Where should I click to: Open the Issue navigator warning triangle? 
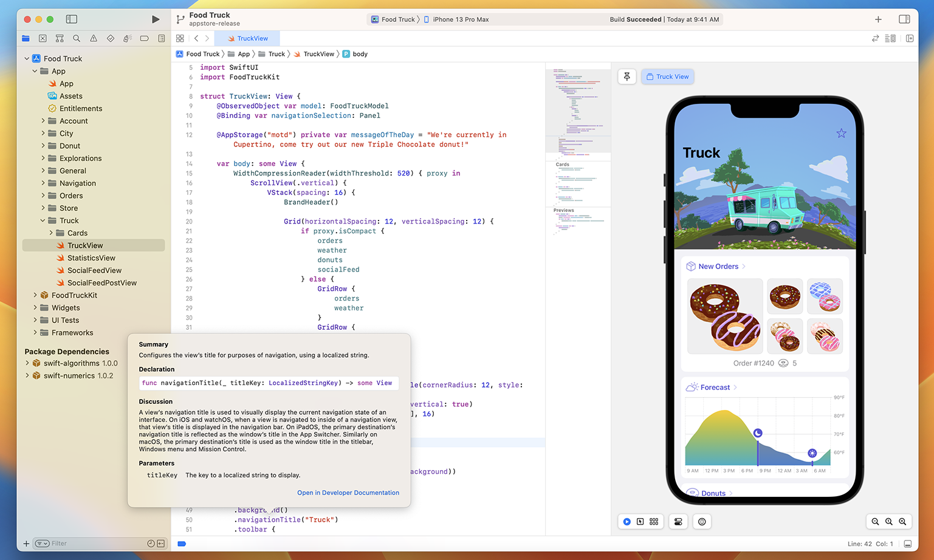point(94,38)
